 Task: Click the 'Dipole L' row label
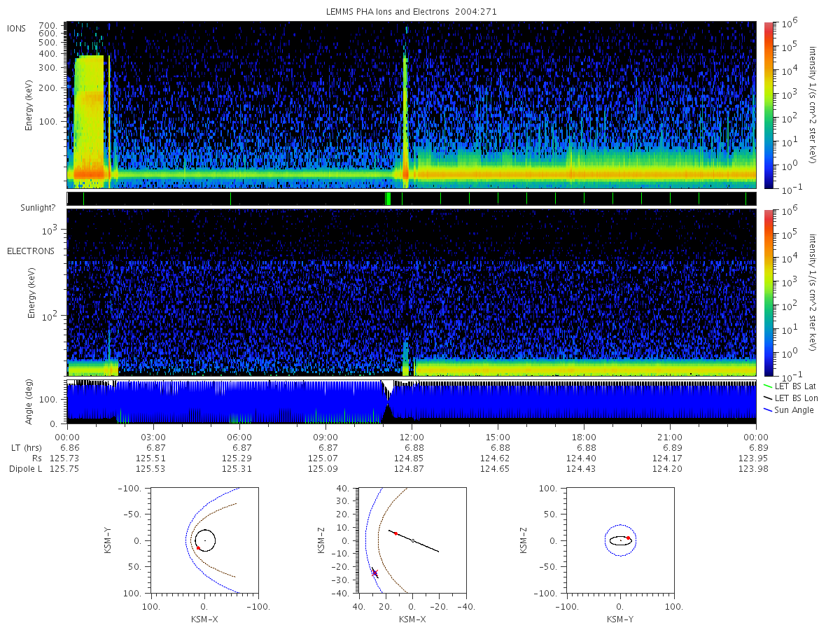[x=26, y=468]
